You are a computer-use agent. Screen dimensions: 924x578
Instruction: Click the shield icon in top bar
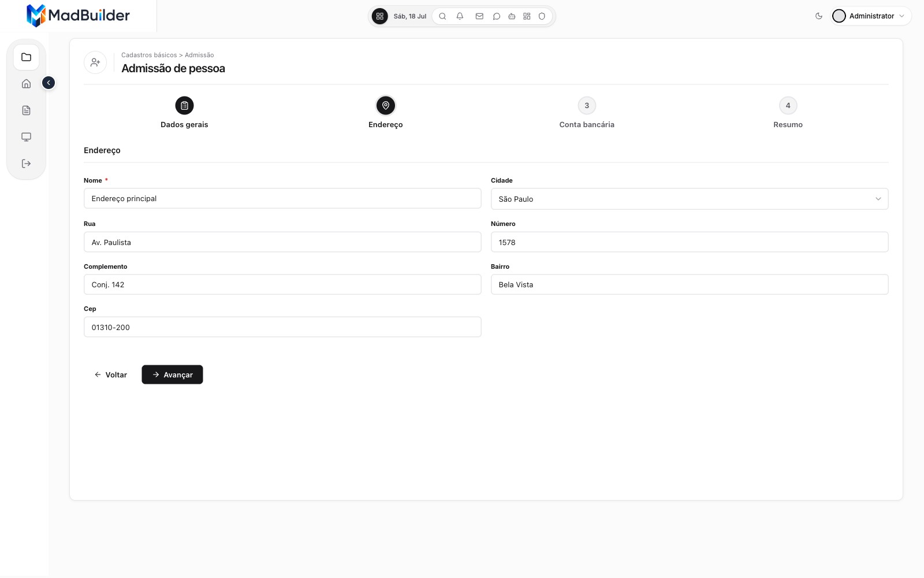[542, 16]
